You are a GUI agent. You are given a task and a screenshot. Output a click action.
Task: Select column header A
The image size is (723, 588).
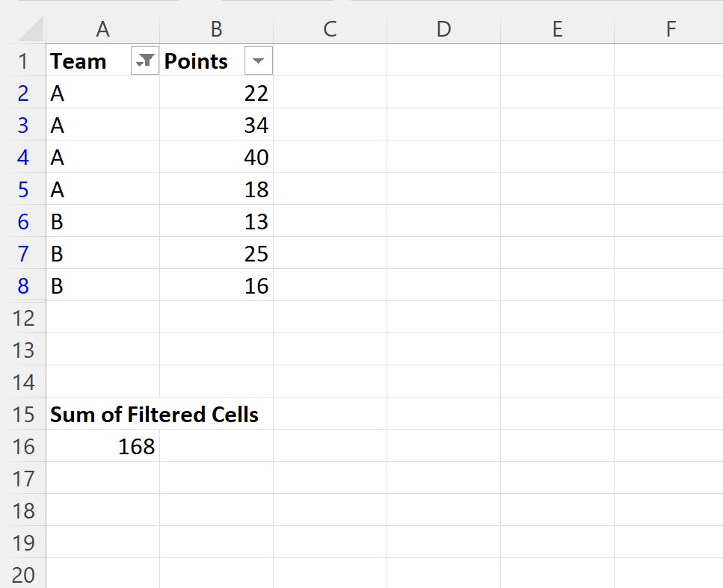point(102,28)
